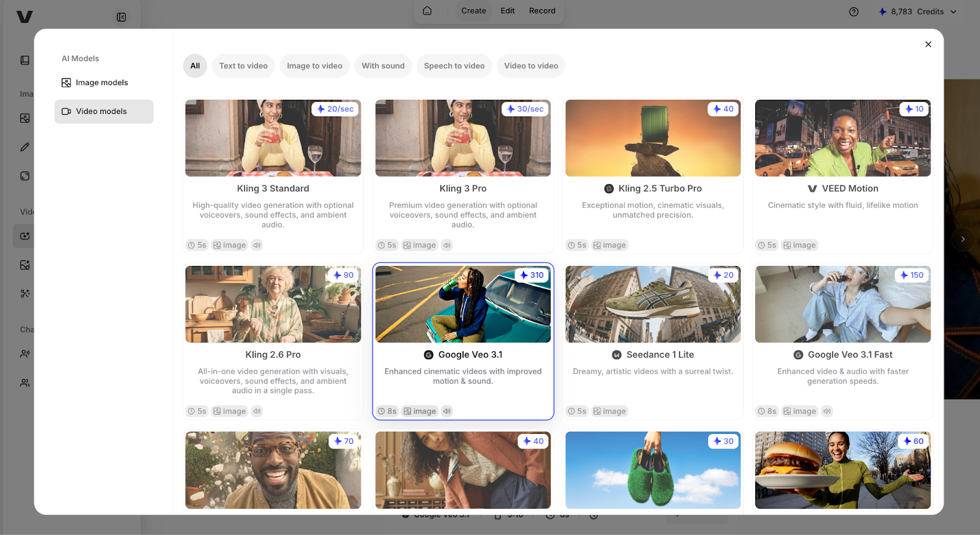Screen dimensions: 980x535
Task: Click the 30/sec credit badge on Kling 3 Pro
Action: point(525,109)
